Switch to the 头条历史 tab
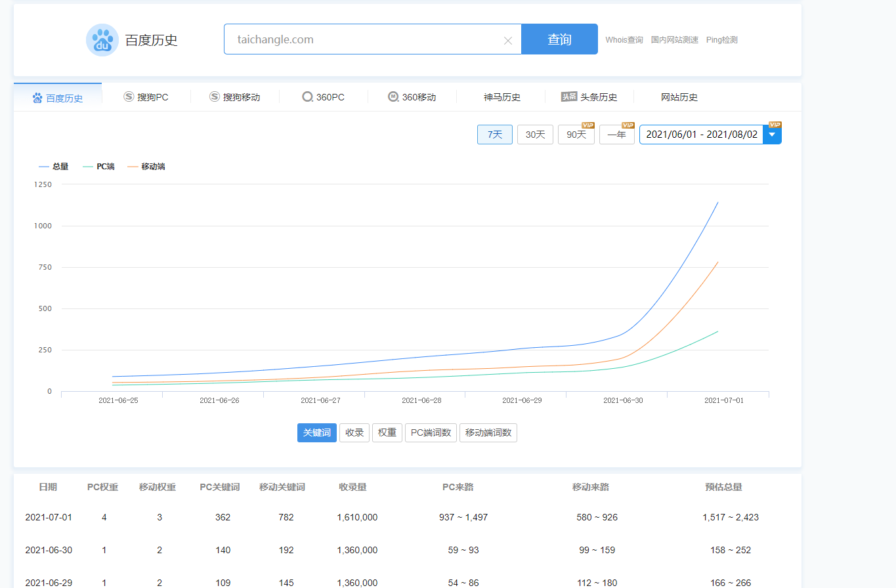Viewport: 896px width, 588px height. click(589, 97)
